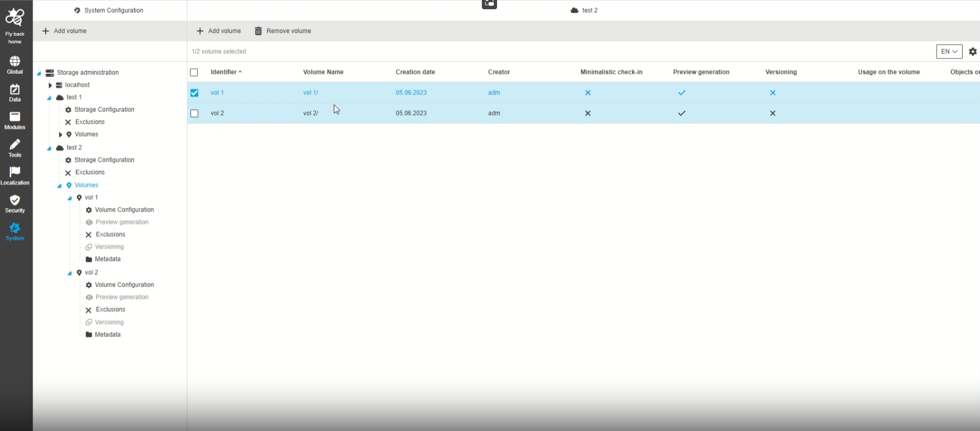This screenshot has width=980, height=431.
Task: Click the X icon of test 2 Exclusions
Action: (68, 173)
